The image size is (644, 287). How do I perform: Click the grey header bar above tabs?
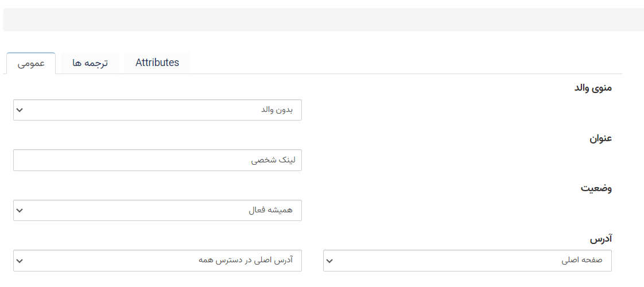point(323,20)
